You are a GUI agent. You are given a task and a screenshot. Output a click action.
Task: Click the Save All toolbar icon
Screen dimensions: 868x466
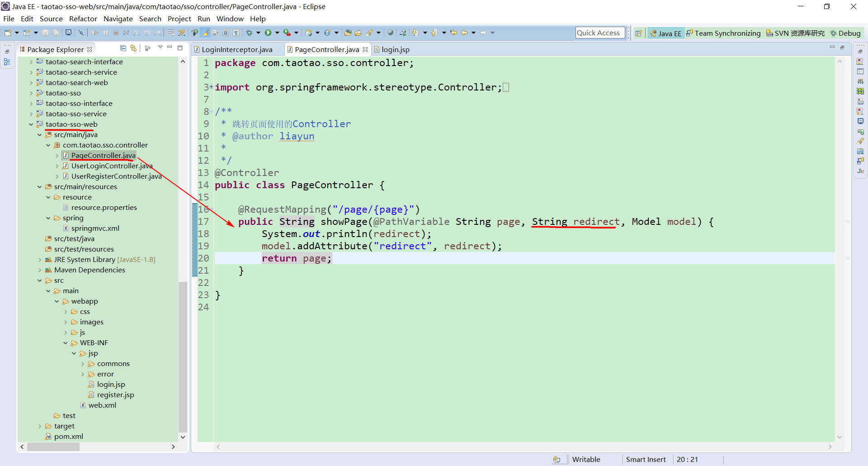56,33
